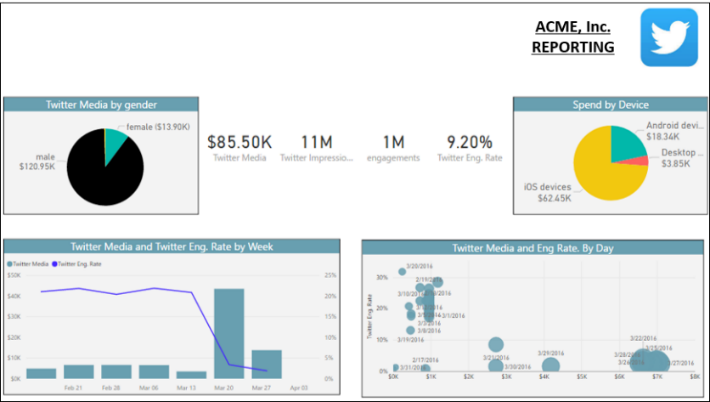This screenshot has width=710, height=402.
Task: Click the 3/20/2016 bubble in scatter chart
Action: (402, 271)
